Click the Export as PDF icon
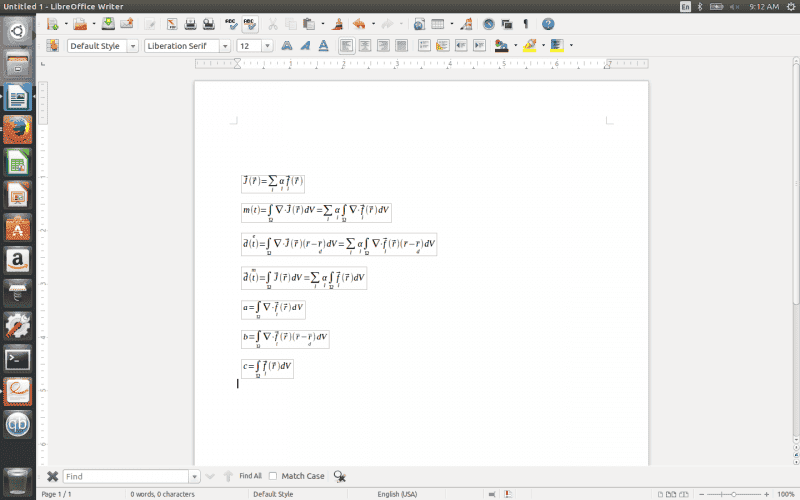 click(x=172, y=23)
